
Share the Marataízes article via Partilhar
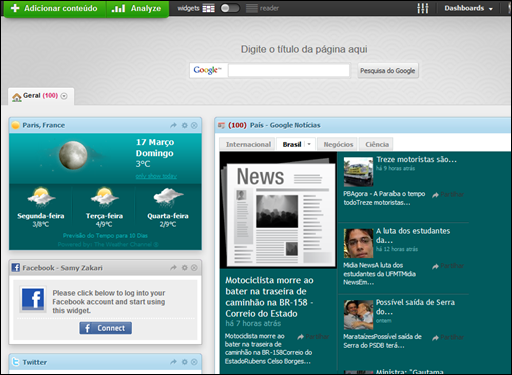click(x=448, y=337)
